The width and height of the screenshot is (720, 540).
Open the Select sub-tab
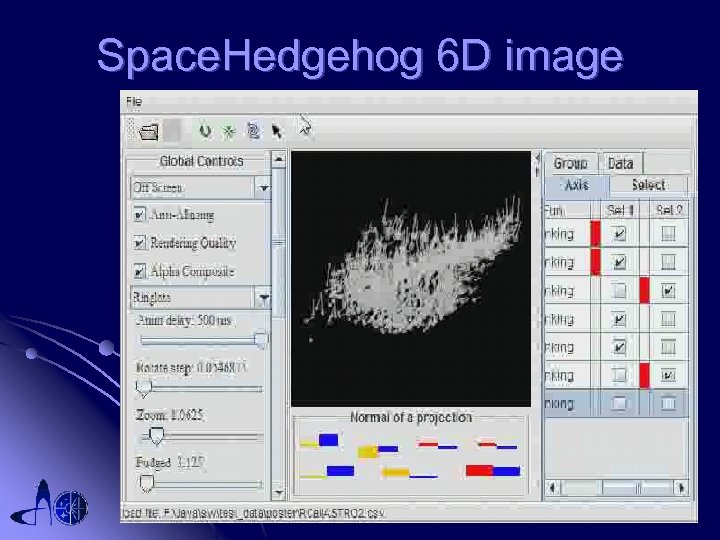648,185
